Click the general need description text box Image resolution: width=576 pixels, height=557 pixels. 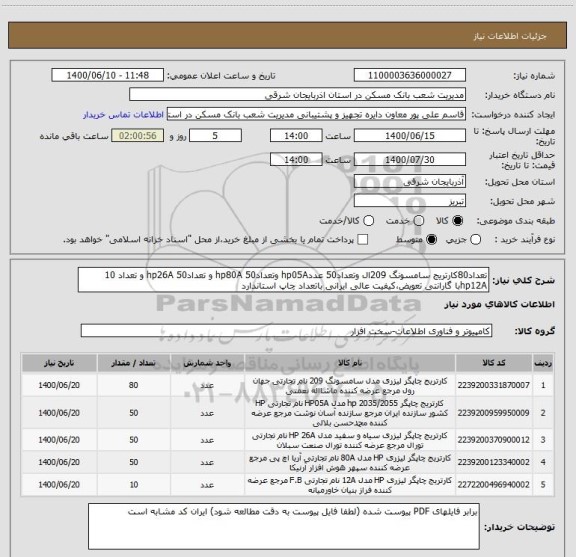coord(284,280)
